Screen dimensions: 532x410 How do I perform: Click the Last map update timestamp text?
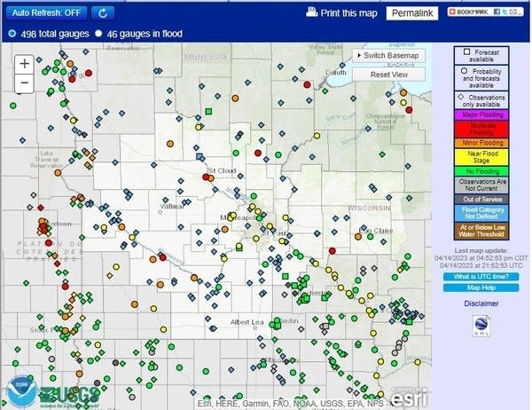tap(481, 258)
